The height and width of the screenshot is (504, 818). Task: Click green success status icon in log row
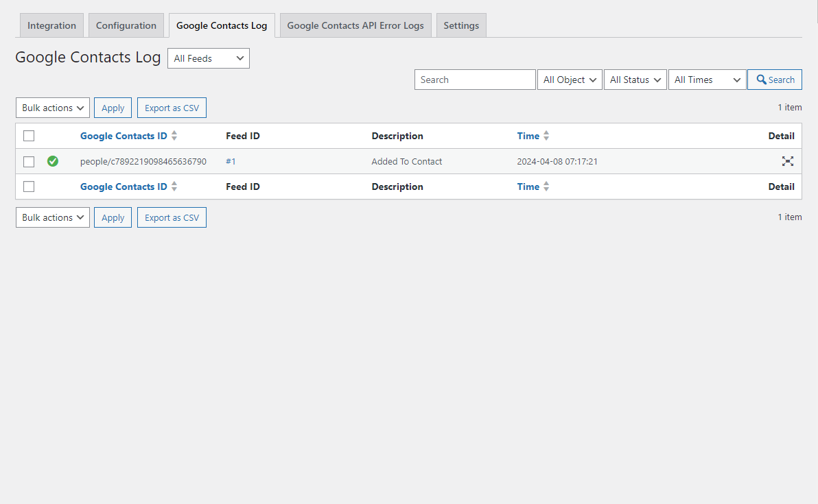(x=53, y=161)
